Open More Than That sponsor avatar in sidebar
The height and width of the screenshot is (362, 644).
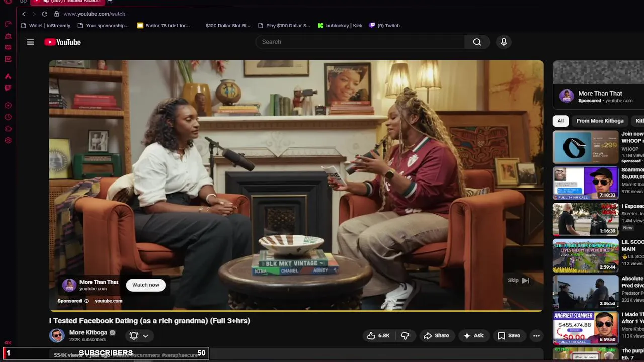[x=567, y=96]
